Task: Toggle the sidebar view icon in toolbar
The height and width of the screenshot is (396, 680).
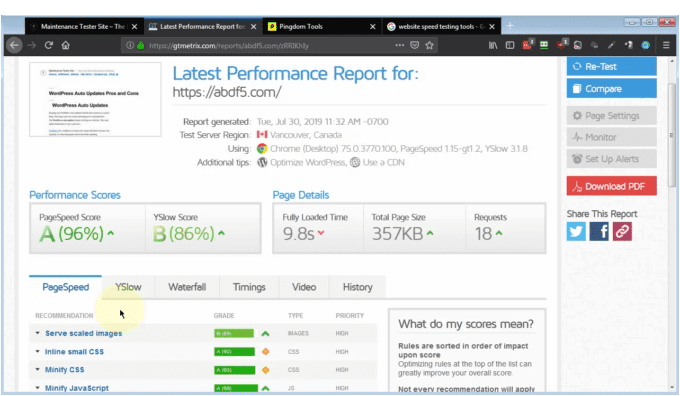Action: point(510,45)
